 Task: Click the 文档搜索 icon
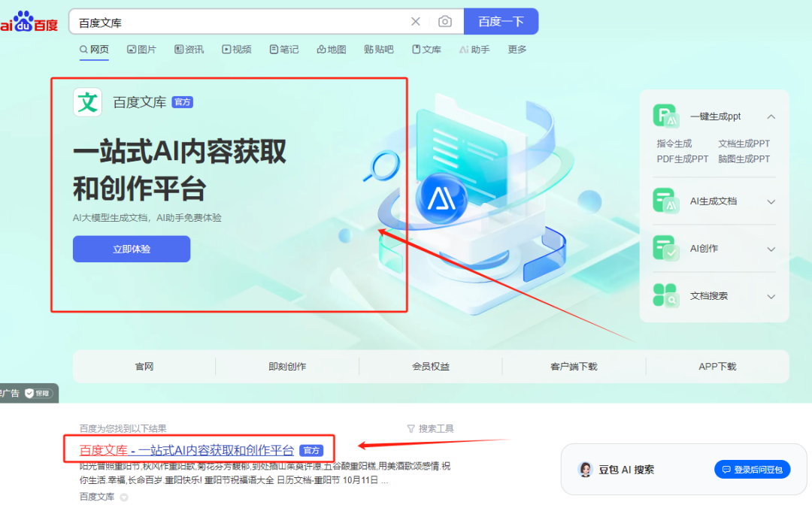tap(665, 295)
